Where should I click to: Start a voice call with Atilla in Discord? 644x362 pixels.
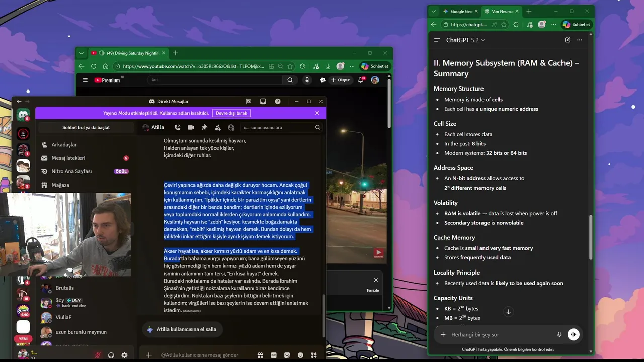click(177, 127)
